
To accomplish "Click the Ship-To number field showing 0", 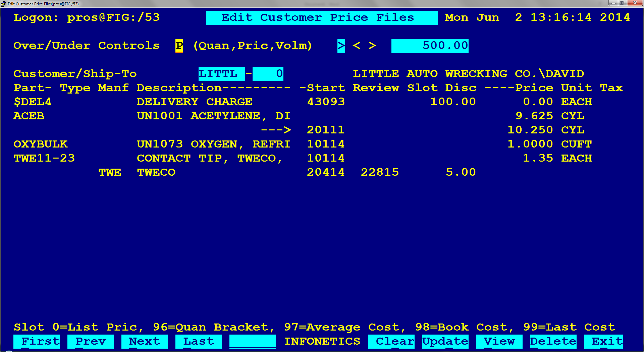I will [268, 74].
